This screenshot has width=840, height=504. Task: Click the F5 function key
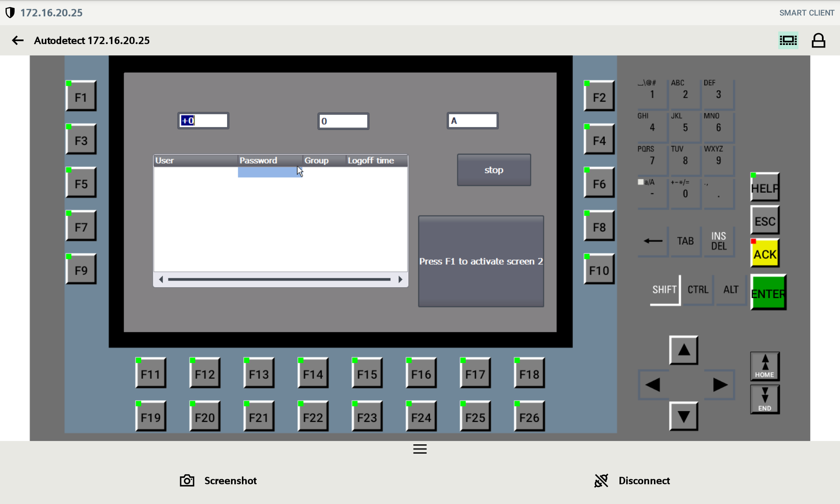coord(81,183)
